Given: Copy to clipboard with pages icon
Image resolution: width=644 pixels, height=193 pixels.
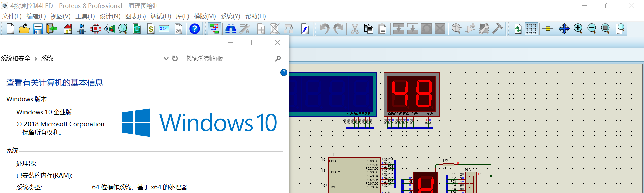Looking at the screenshot, I should [369, 29].
